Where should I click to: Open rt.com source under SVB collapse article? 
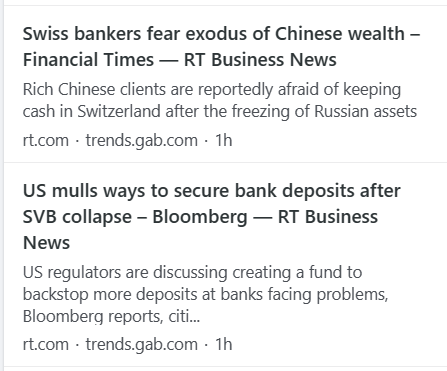pyautogui.click(x=46, y=344)
